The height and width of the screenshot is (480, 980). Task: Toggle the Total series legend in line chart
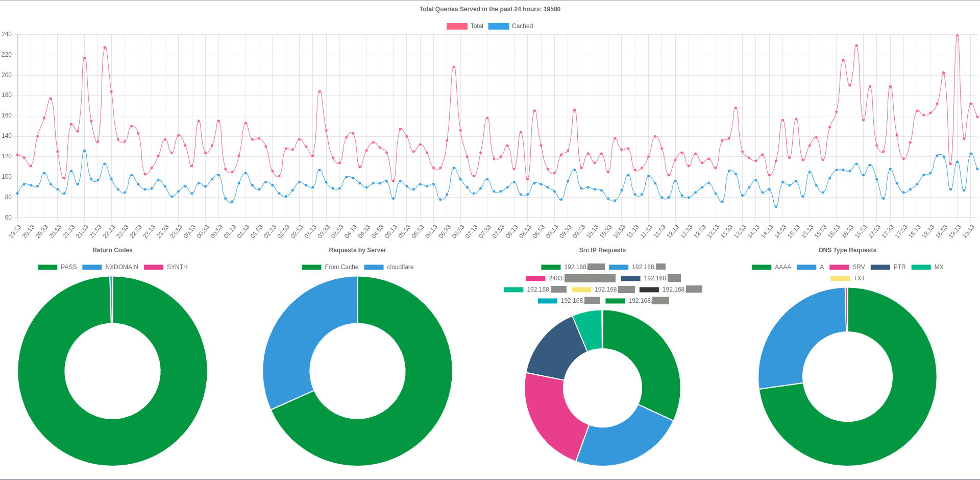point(465,26)
